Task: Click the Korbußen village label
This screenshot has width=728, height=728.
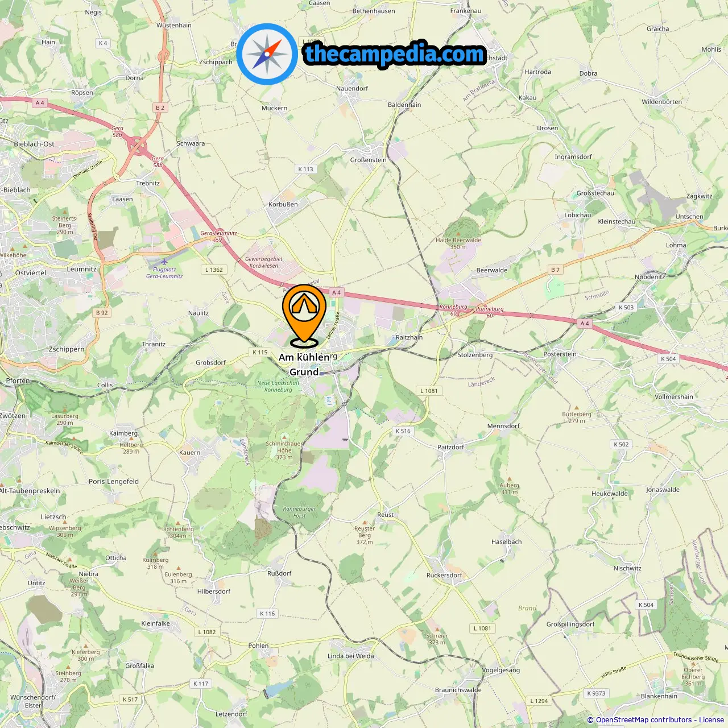Action: pos(283,204)
